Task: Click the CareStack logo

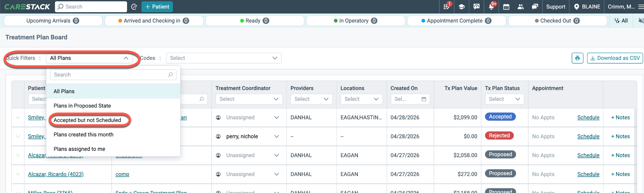Action: (27, 7)
